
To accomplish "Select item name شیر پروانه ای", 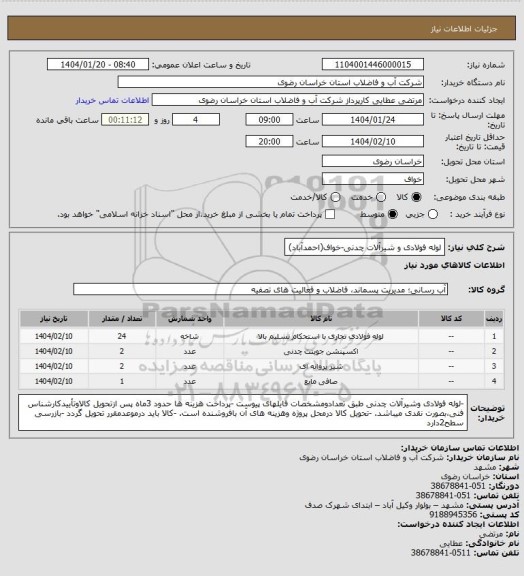I will (321, 366).
